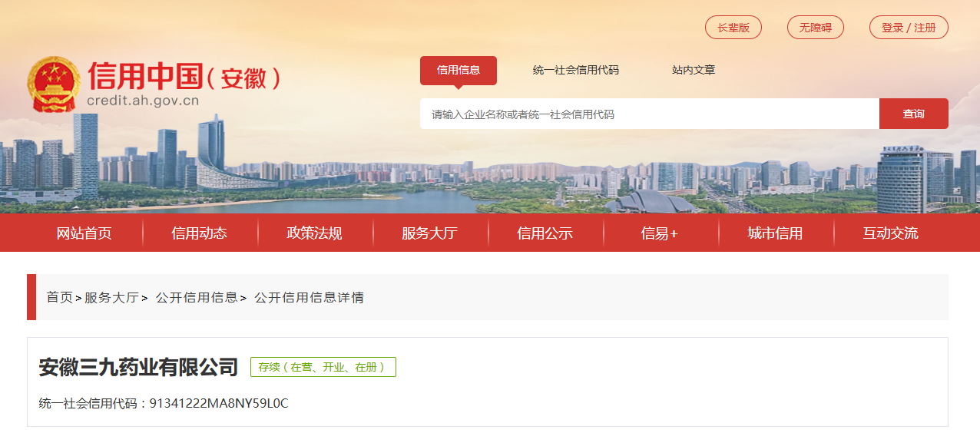Open 信易+ navigation item
The image size is (980, 433).
coord(661,233)
